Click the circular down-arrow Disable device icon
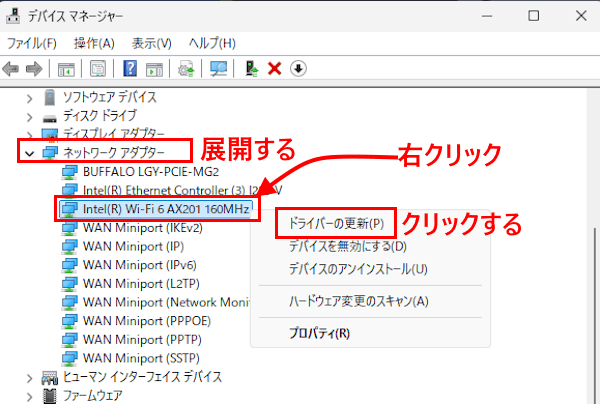This screenshot has width=600, height=404. point(298,69)
